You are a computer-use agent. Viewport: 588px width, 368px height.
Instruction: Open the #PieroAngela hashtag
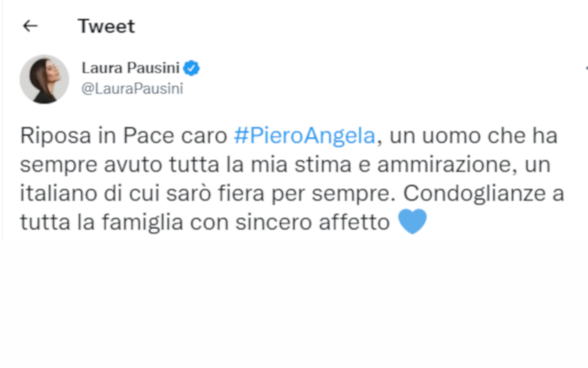[x=305, y=136]
